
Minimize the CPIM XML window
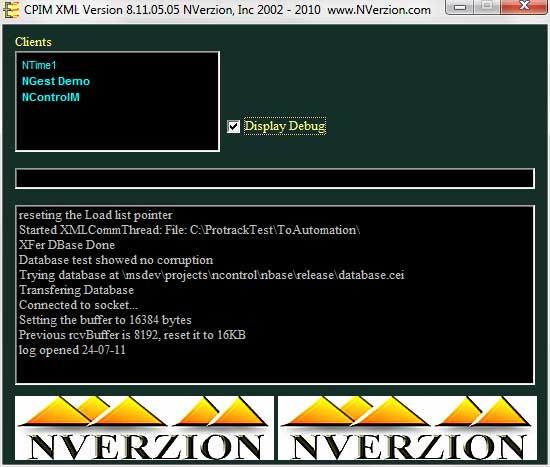(x=460, y=6)
